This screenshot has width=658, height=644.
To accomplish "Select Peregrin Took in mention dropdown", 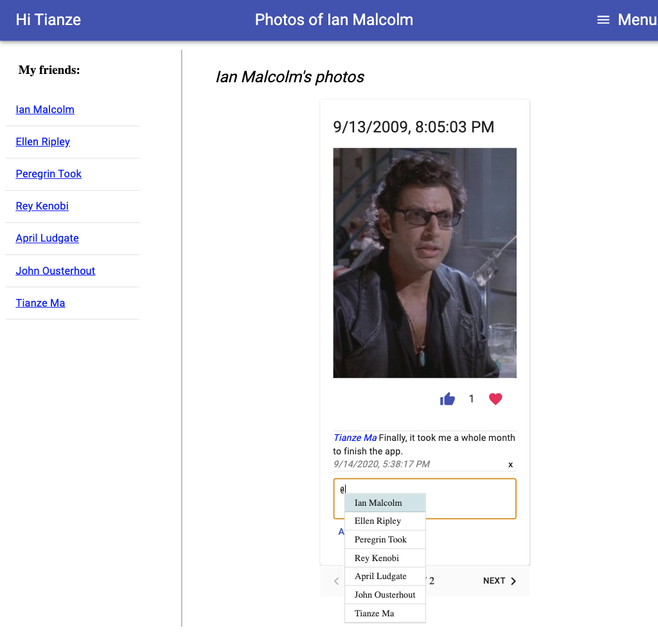I will point(386,539).
